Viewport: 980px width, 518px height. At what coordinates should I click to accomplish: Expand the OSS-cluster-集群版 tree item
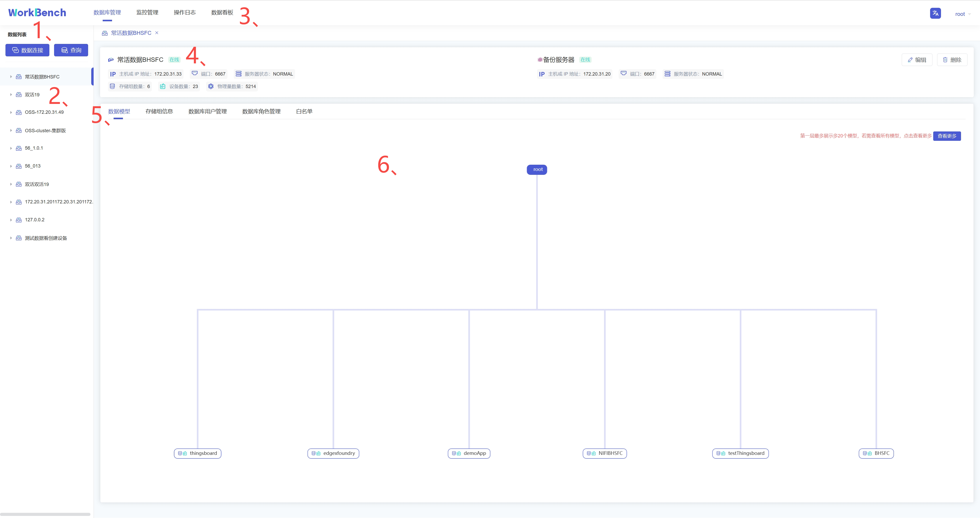pos(11,130)
